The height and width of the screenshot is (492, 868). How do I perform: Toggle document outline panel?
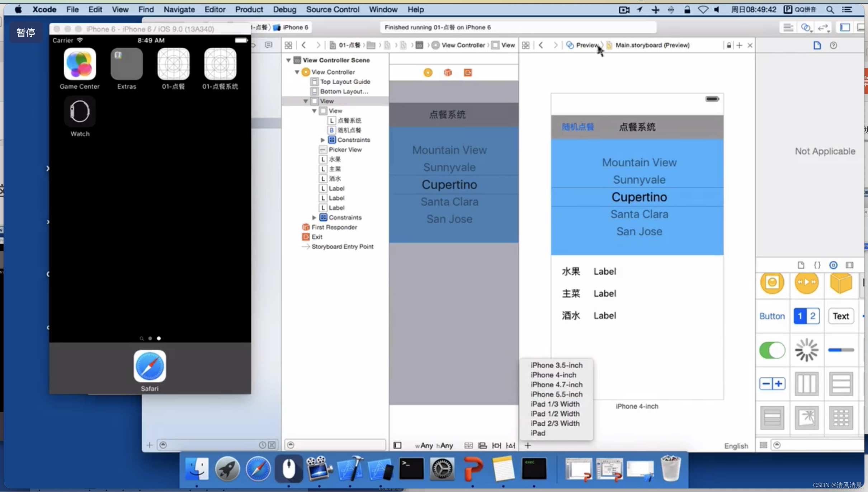click(397, 445)
